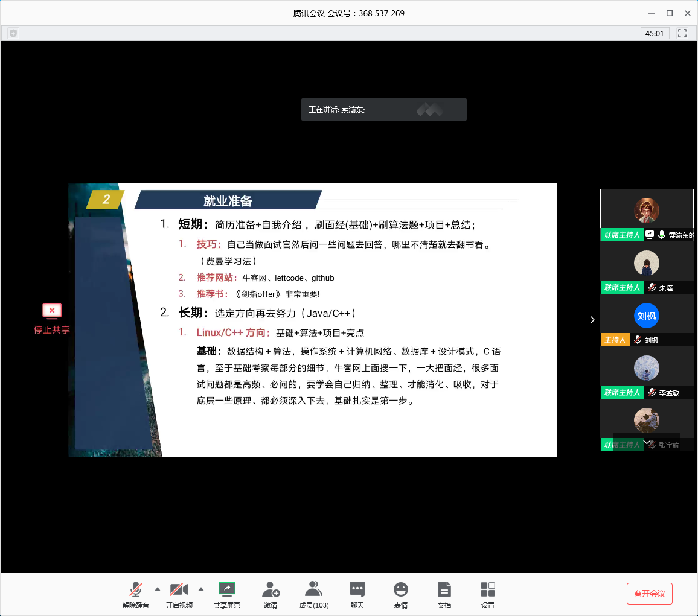Click the share screen icon
698x616 pixels.
(x=227, y=589)
